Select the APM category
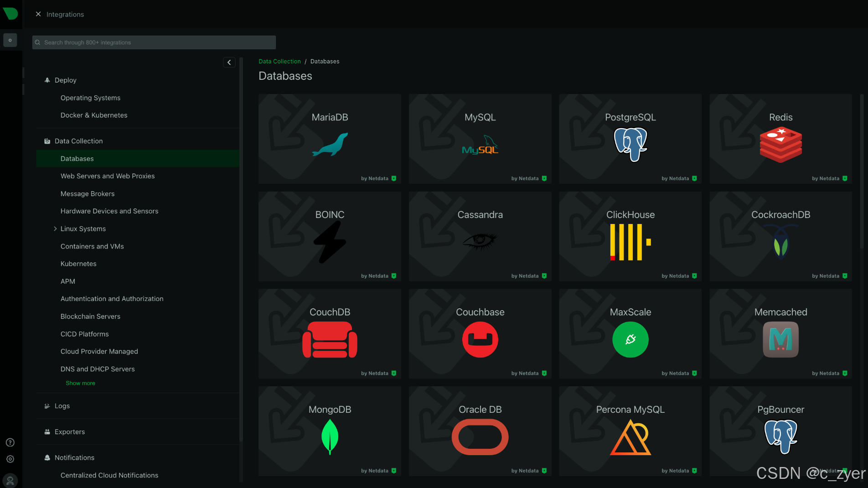 (68, 281)
